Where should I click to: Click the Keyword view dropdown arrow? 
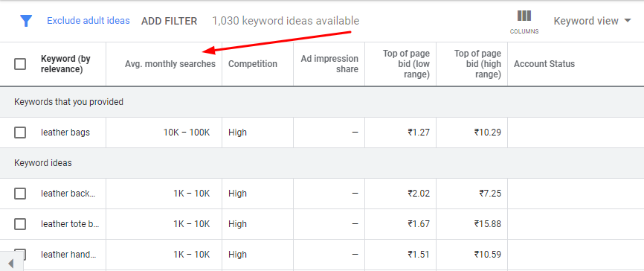coord(627,21)
